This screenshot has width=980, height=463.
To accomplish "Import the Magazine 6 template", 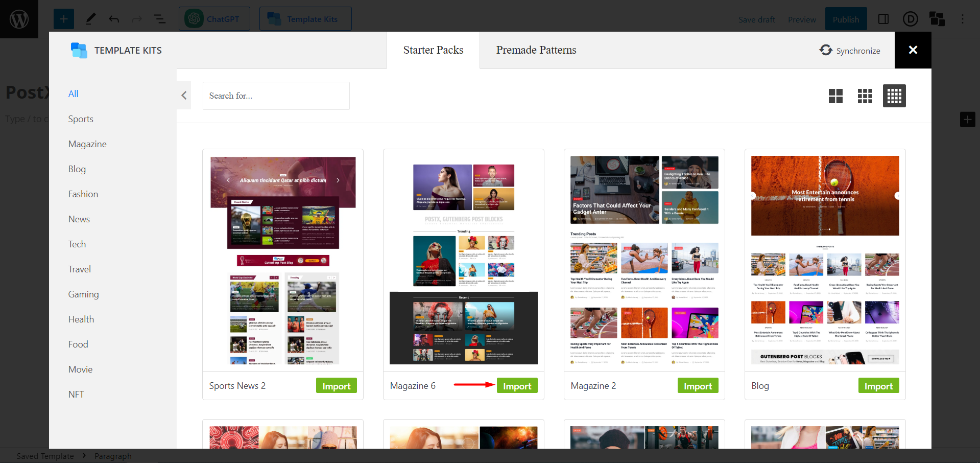I will coord(517,386).
